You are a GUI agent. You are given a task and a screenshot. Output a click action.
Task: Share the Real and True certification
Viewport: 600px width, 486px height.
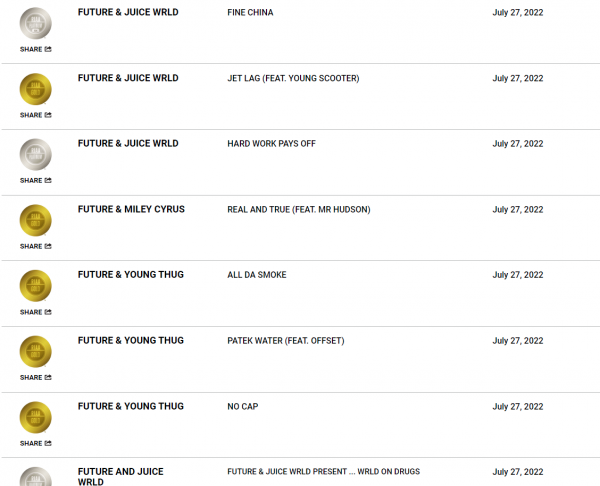[x=36, y=246]
